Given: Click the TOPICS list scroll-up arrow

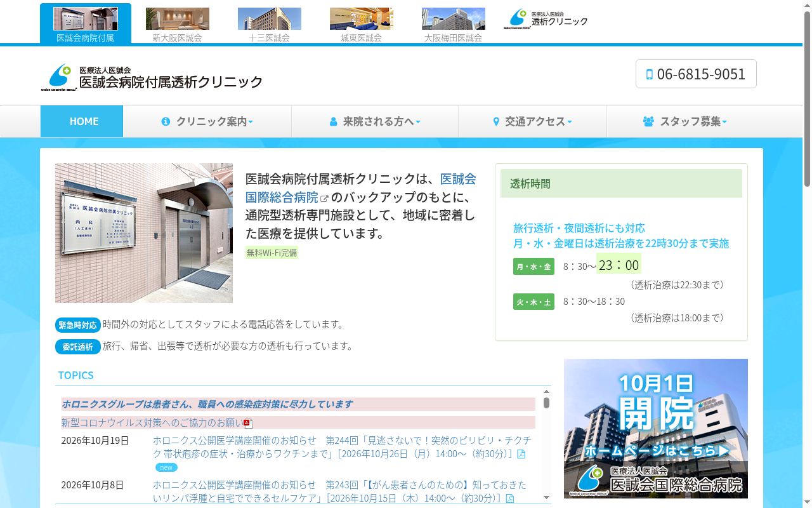Looking at the screenshot, I should (546, 392).
